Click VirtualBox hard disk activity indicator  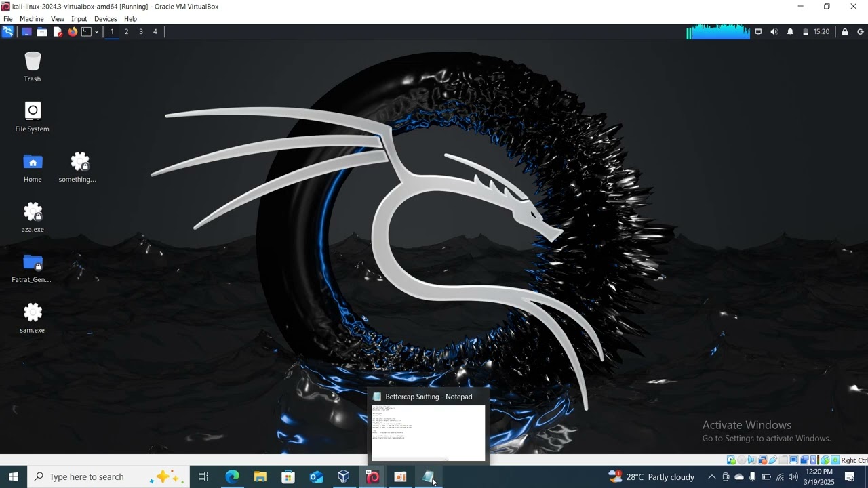coord(731,460)
